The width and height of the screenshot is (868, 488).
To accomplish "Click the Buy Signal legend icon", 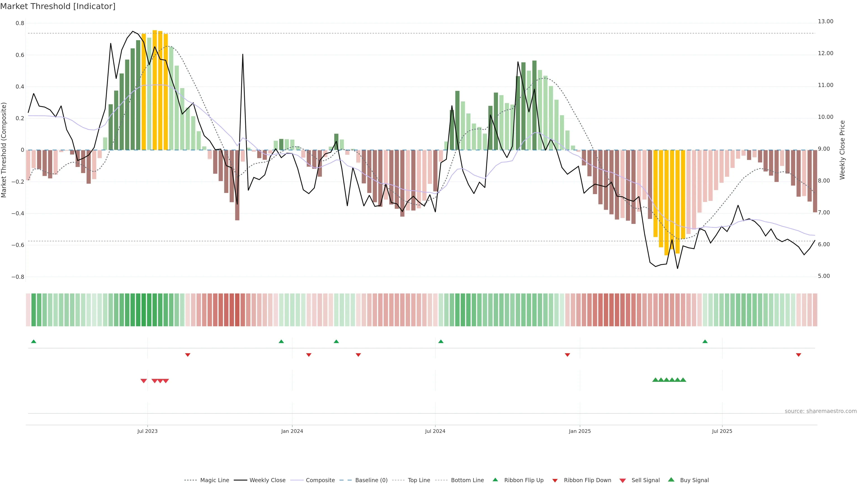I will [671, 480].
